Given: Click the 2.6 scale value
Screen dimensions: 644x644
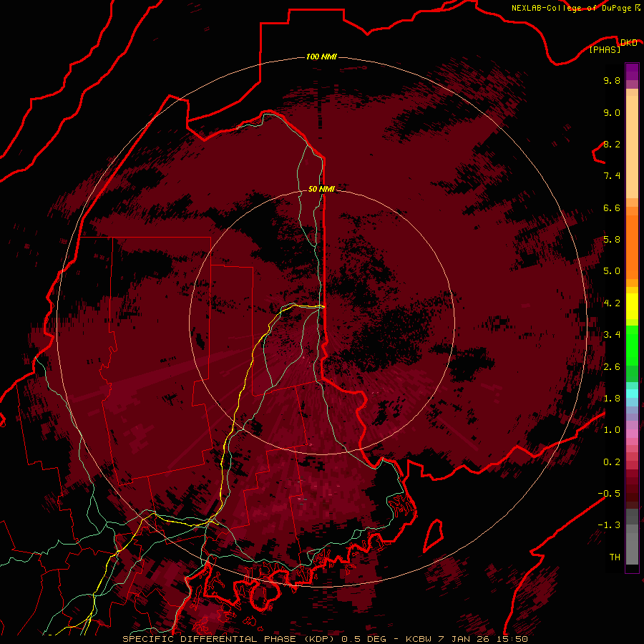Looking at the screenshot, I should pyautogui.click(x=612, y=367).
